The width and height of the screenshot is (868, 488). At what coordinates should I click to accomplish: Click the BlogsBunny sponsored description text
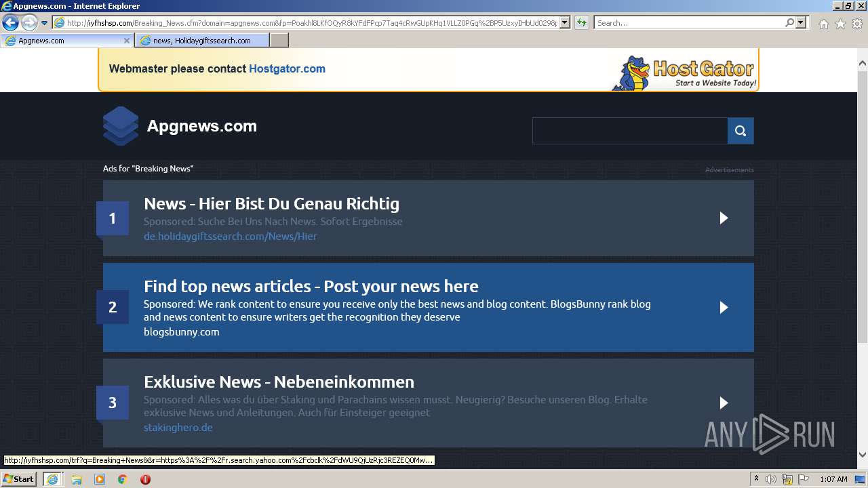coord(397,310)
